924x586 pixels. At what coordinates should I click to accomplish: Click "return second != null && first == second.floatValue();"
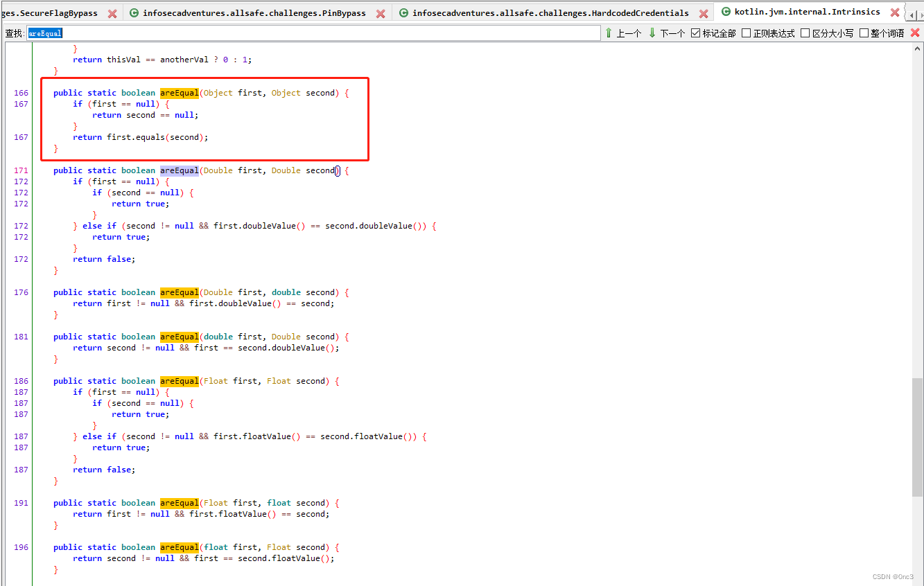coord(204,558)
